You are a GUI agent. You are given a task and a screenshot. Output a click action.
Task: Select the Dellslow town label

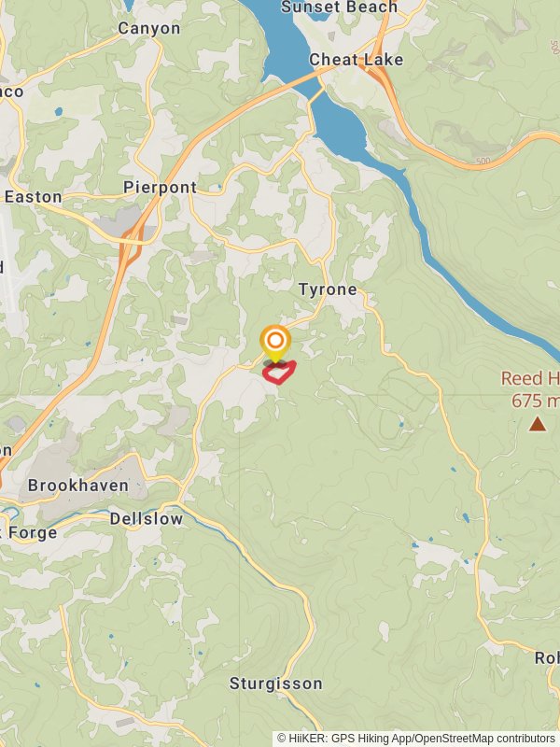point(147,519)
